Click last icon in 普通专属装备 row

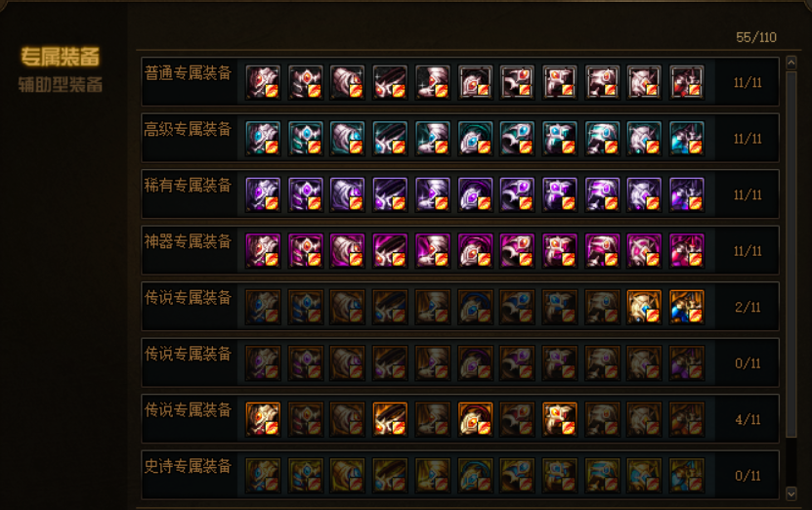(x=687, y=82)
